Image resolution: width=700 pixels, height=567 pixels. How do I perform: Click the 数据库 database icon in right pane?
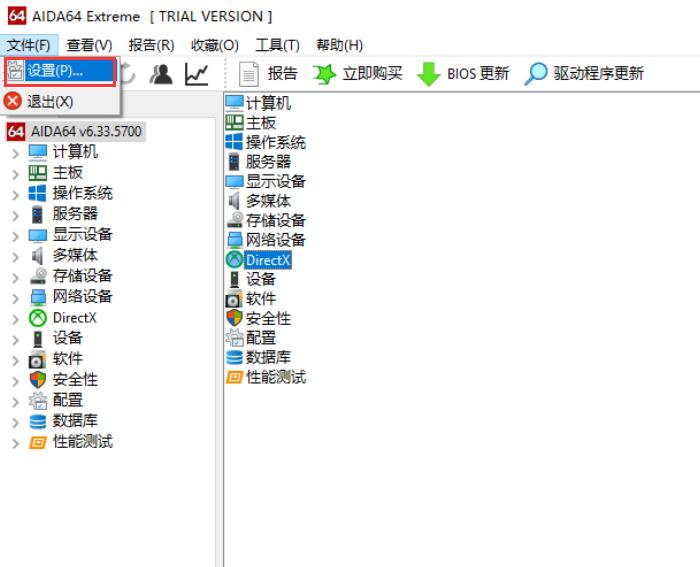(234, 357)
